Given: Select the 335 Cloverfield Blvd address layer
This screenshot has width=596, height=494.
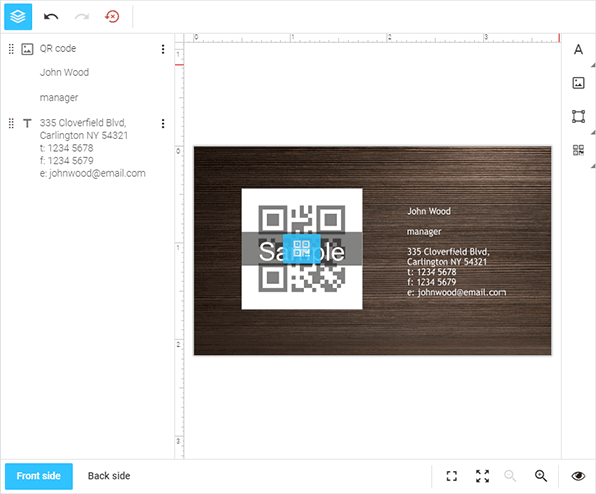Looking at the screenshot, I should (92, 148).
